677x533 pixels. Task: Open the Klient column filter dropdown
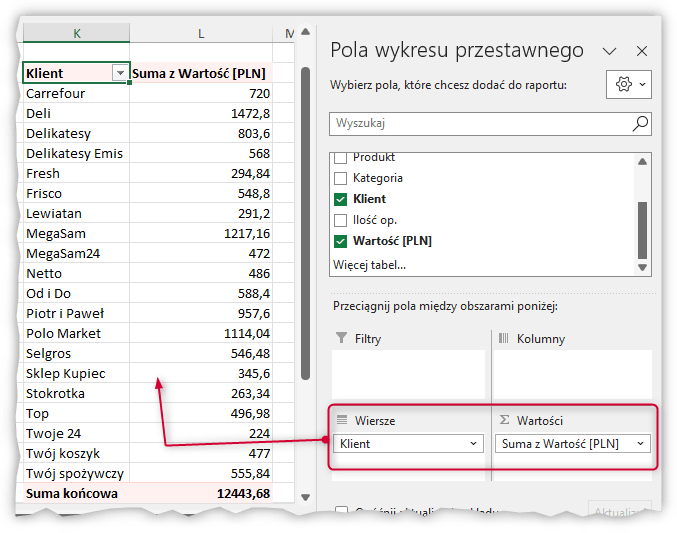pos(120,73)
